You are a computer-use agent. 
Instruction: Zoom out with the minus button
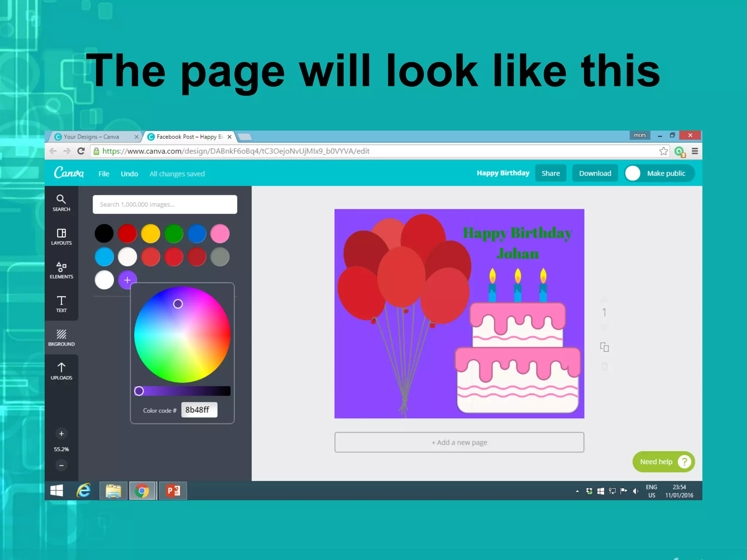click(x=61, y=465)
